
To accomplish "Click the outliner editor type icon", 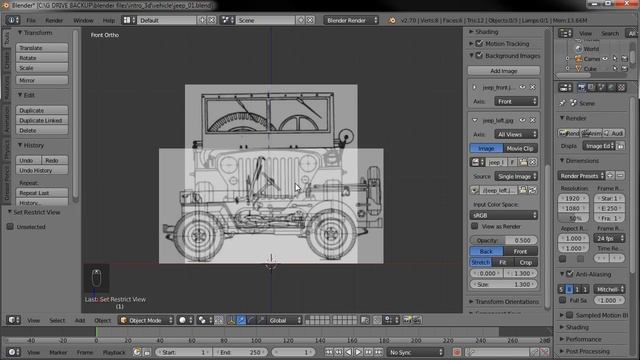I will coord(565,33).
